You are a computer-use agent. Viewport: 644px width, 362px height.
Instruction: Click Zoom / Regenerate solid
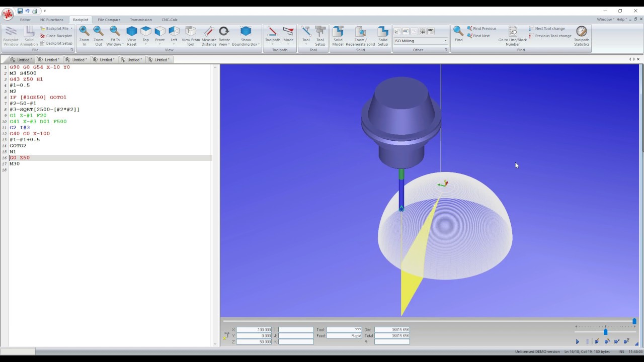tap(360, 36)
